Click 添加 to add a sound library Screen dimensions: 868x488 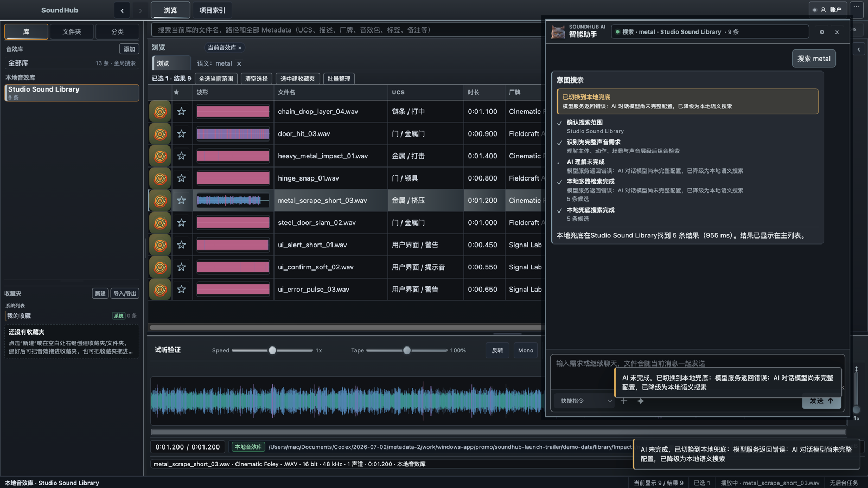pyautogui.click(x=129, y=49)
